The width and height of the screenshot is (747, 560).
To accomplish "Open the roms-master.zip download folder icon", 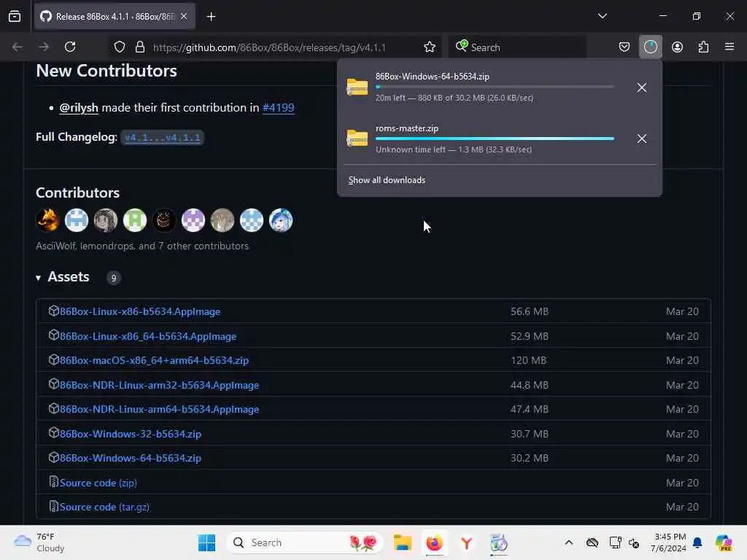I will (x=357, y=138).
